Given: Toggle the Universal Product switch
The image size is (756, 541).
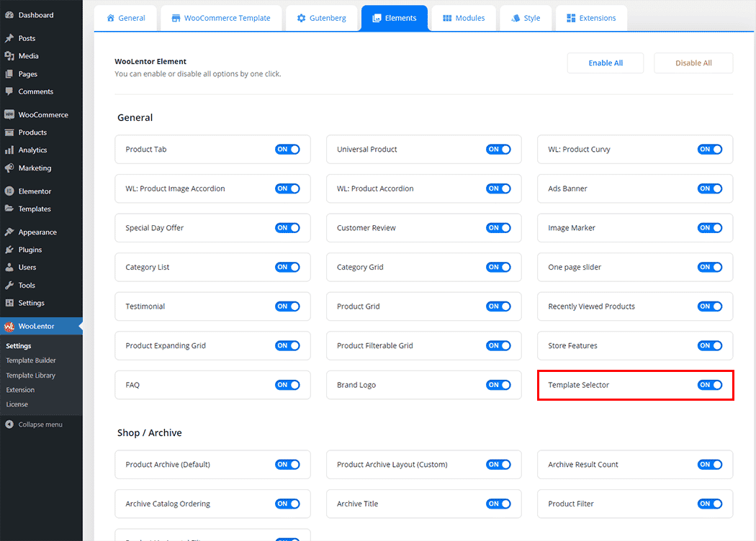Looking at the screenshot, I should (x=498, y=150).
